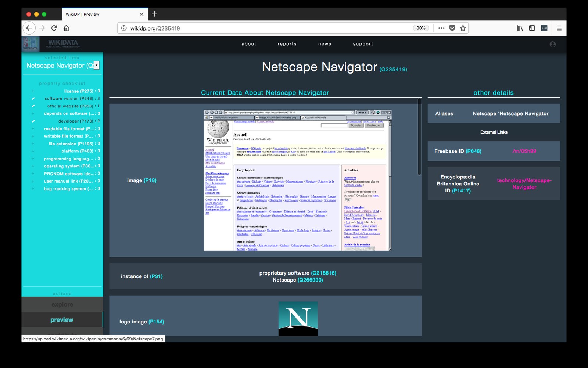
Task: Click the browser forward arrow
Action: pyautogui.click(x=42, y=28)
